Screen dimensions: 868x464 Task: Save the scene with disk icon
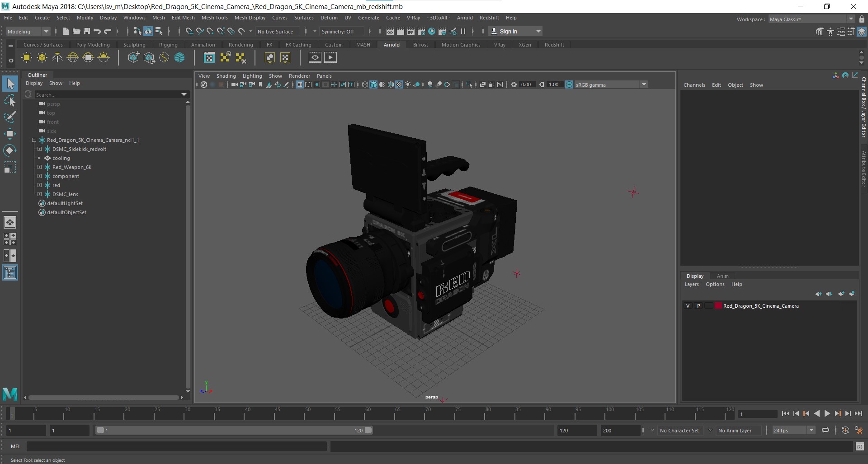[86, 31]
